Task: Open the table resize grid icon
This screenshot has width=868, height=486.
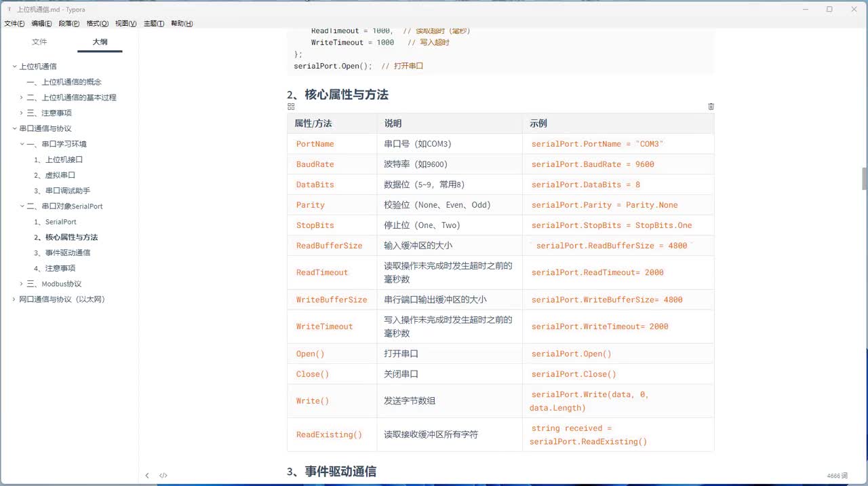Action: pyautogui.click(x=291, y=107)
